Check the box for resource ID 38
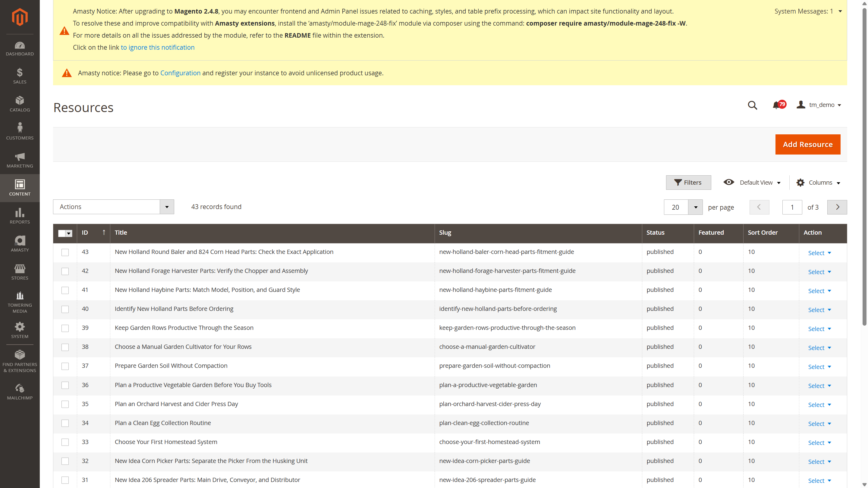Image resolution: width=868 pixels, height=488 pixels. coord(65,347)
